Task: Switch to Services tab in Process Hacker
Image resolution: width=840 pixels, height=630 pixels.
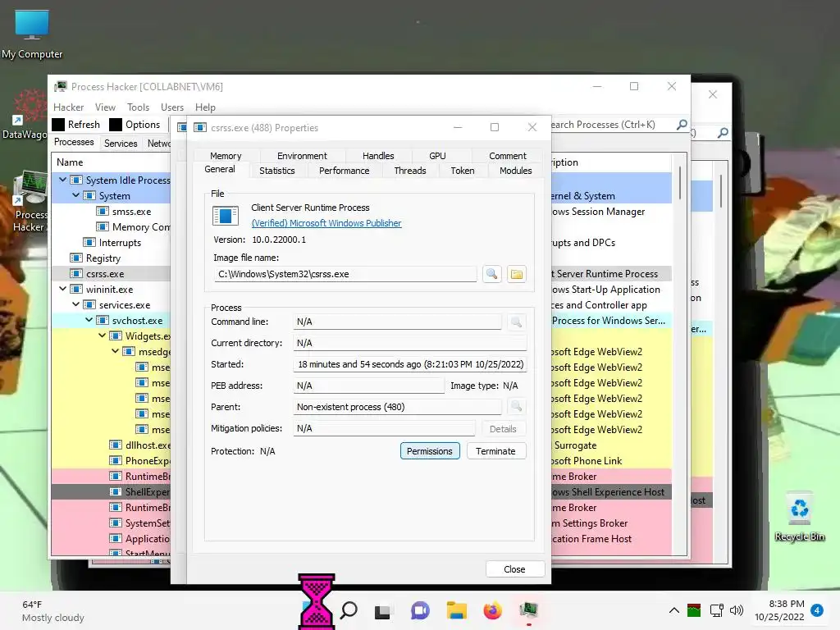Action: click(121, 143)
